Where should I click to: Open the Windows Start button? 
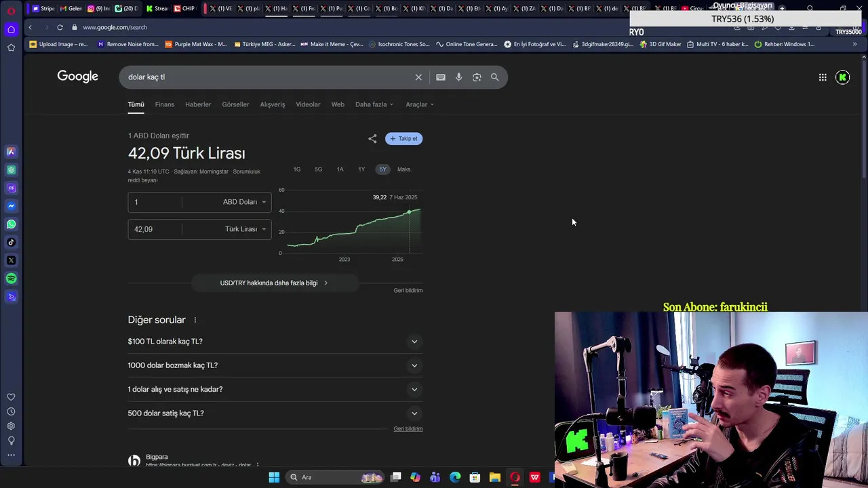(274, 477)
